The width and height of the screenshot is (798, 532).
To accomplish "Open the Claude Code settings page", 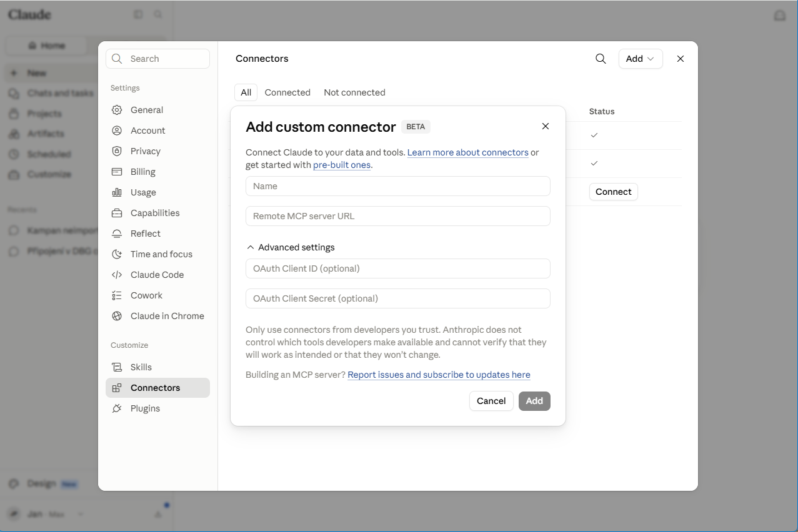I will pyautogui.click(x=157, y=275).
